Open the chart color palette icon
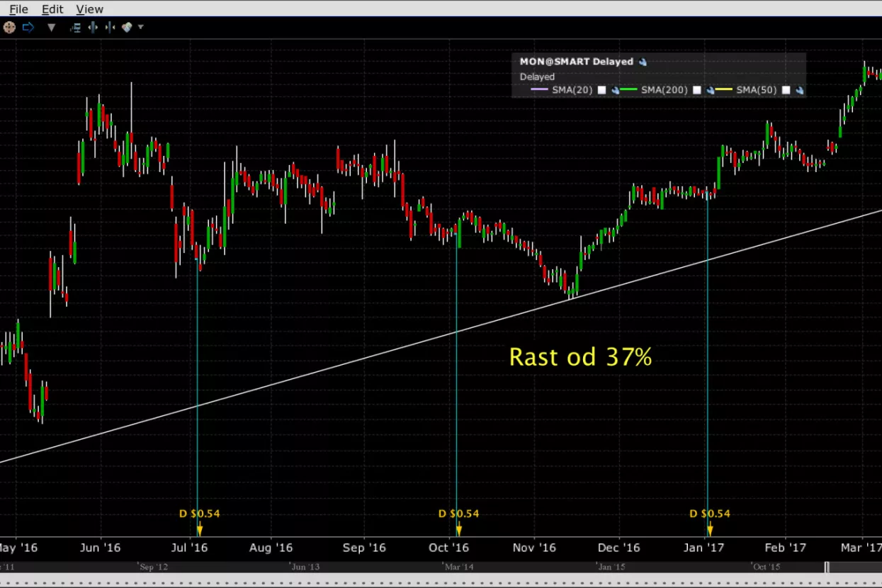The width and height of the screenshot is (882, 588). click(x=127, y=28)
